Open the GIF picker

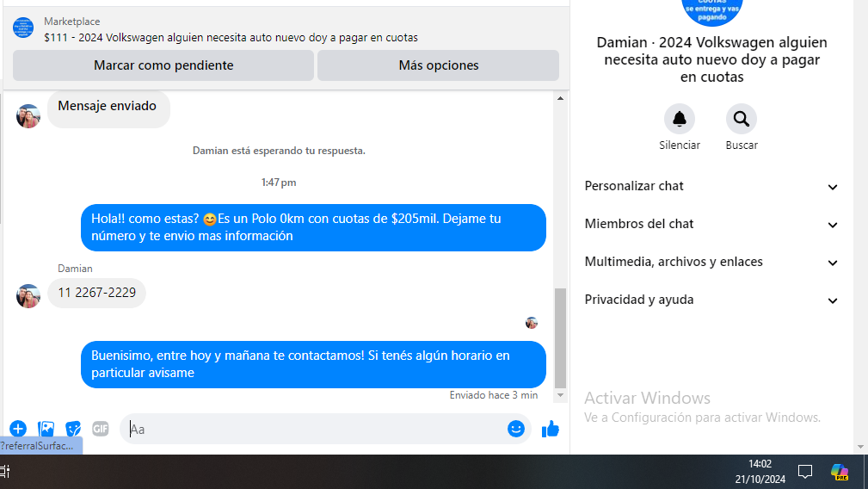[100, 429]
